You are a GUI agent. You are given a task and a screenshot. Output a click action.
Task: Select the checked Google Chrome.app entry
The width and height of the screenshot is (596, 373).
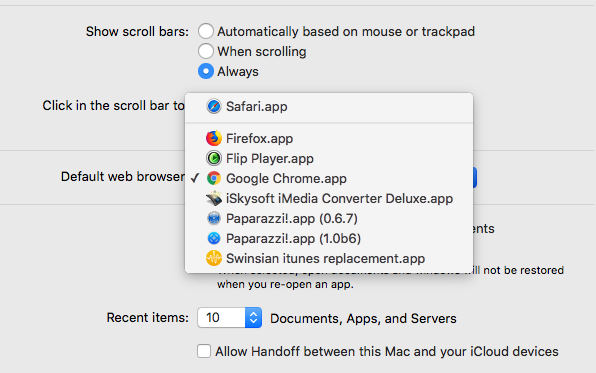(x=329, y=178)
